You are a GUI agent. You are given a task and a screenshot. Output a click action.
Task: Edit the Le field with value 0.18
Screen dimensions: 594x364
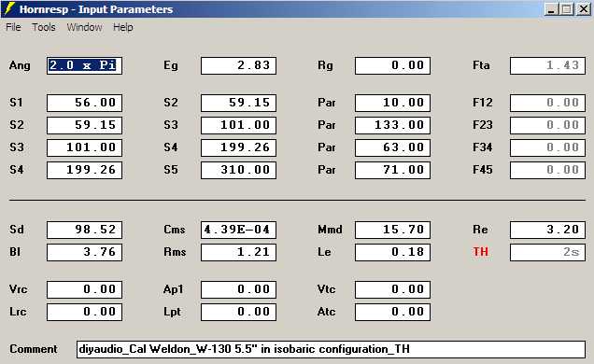(393, 252)
